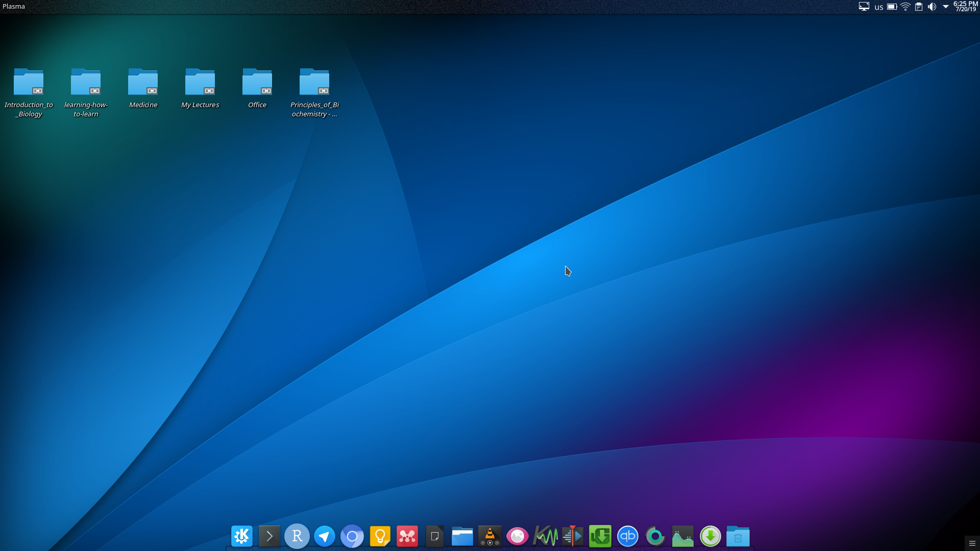980x551 pixels.
Task: Click the US keyboard layout indicator
Action: point(878,7)
